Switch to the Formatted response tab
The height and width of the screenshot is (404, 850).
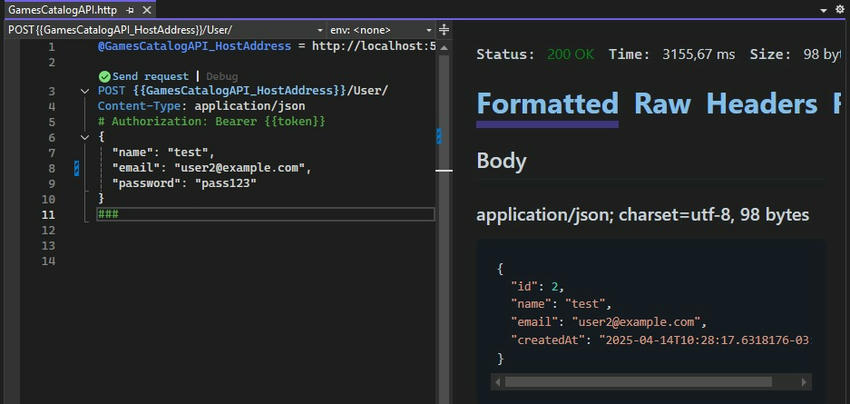coord(548,104)
